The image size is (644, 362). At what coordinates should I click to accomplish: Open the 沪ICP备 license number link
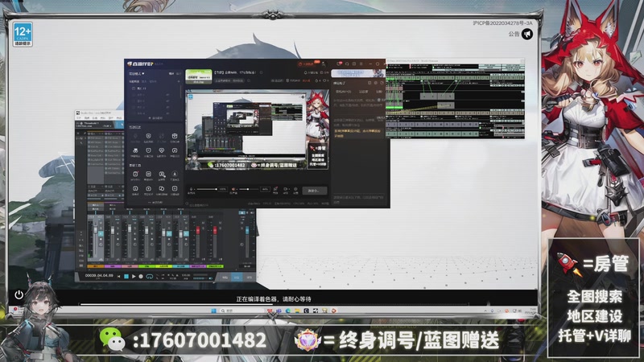502,24
